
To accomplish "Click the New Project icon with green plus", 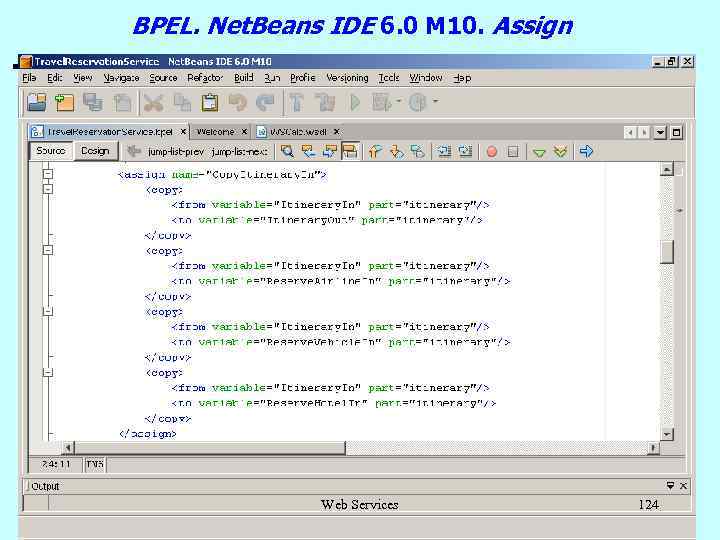I will (64, 102).
